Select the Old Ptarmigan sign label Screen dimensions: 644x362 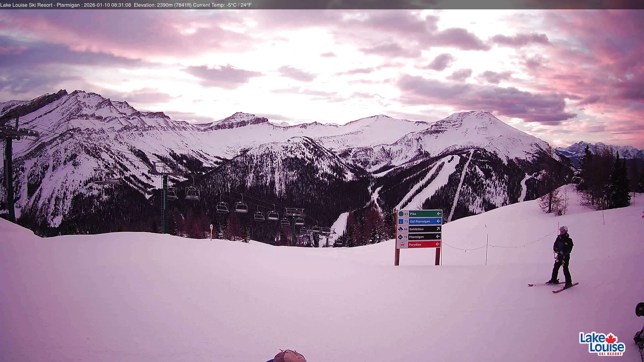pyautogui.click(x=420, y=222)
